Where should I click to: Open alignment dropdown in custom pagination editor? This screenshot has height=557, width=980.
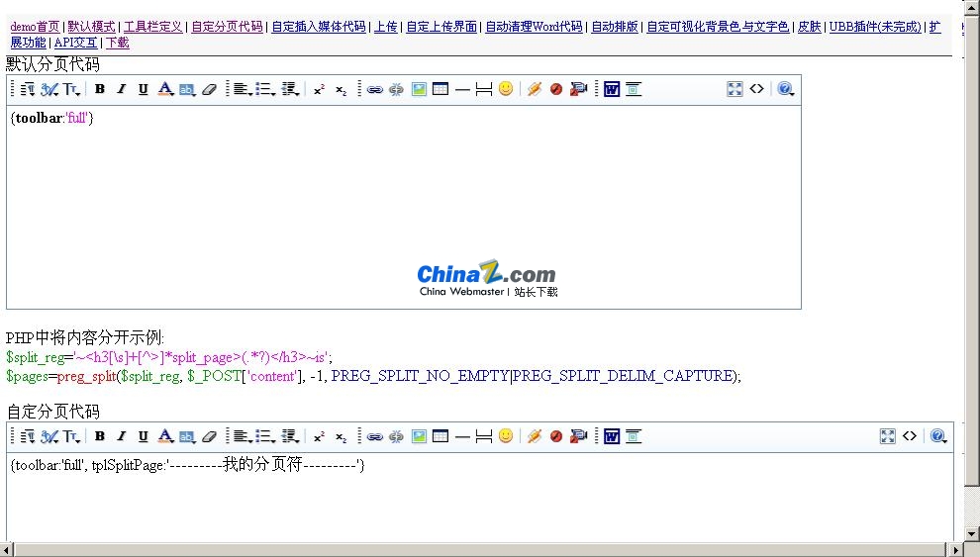point(243,436)
